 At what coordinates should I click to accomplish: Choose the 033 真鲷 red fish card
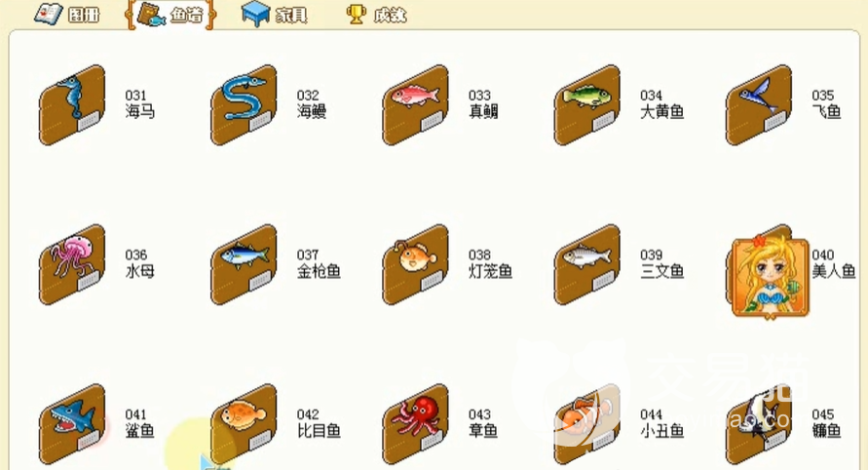415,105
